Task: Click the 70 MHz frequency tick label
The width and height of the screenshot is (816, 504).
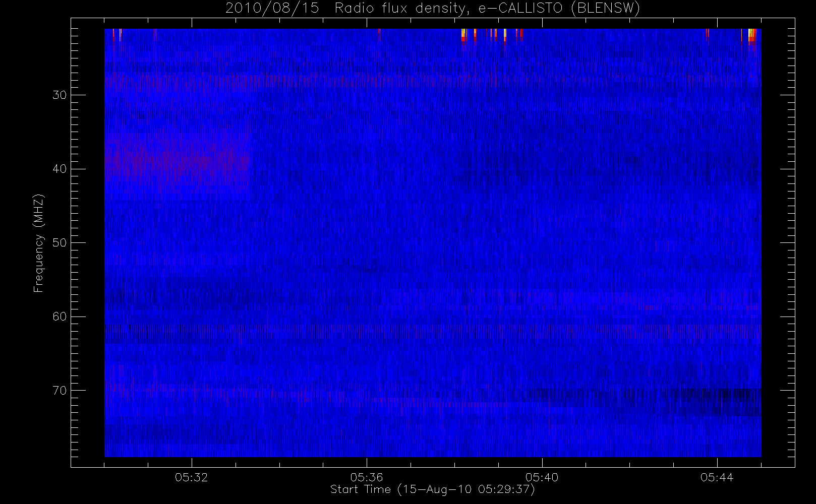Action: [60, 391]
